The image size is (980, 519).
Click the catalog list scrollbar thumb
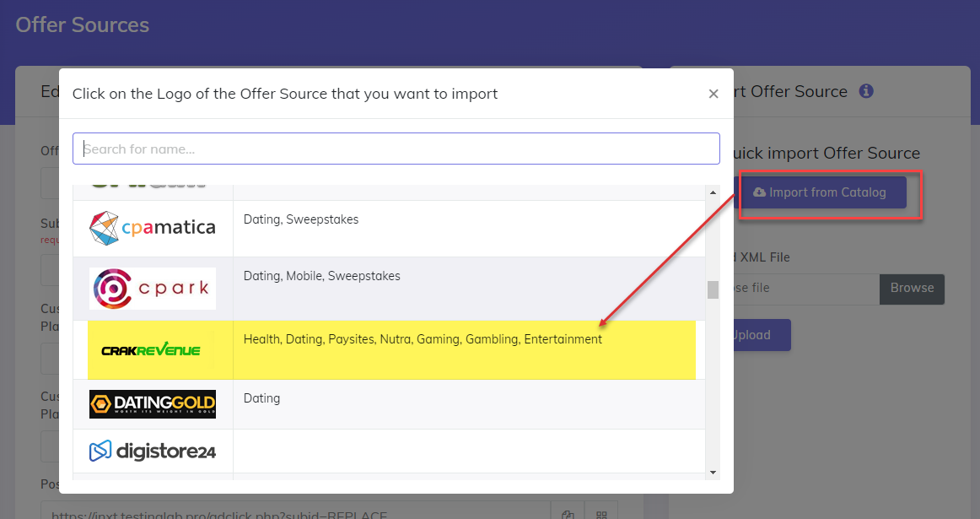click(713, 289)
